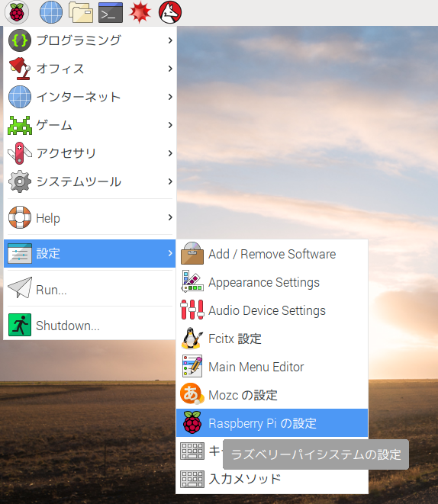Launch the web browser globe icon in taskbar

pos(51,12)
